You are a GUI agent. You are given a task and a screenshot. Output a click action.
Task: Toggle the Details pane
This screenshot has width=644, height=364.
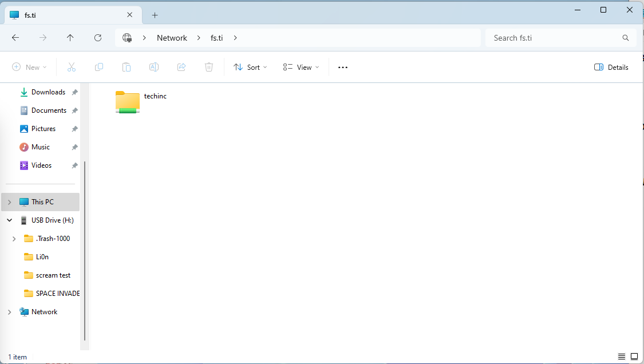coord(611,67)
